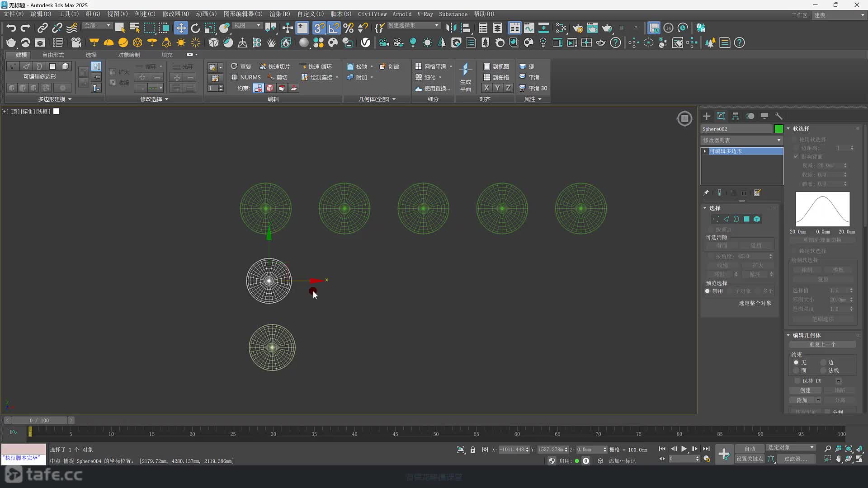
Task: Open the Modifiers (修改器) menu
Action: point(176,14)
